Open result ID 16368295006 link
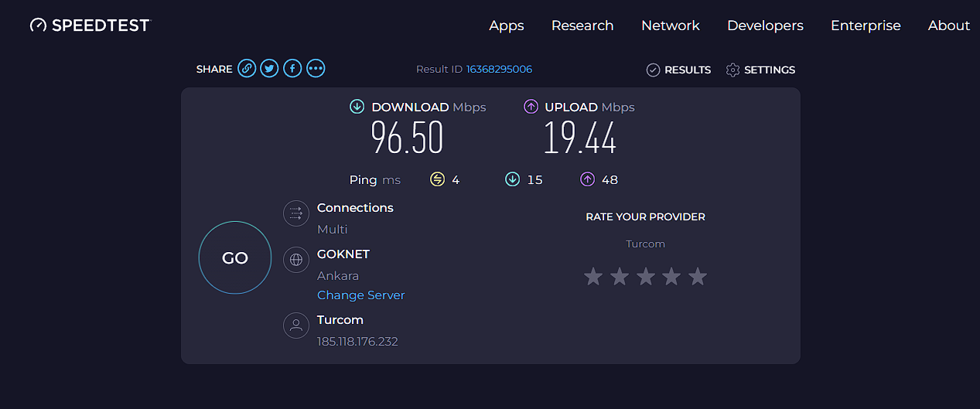980x409 pixels. [x=499, y=69]
